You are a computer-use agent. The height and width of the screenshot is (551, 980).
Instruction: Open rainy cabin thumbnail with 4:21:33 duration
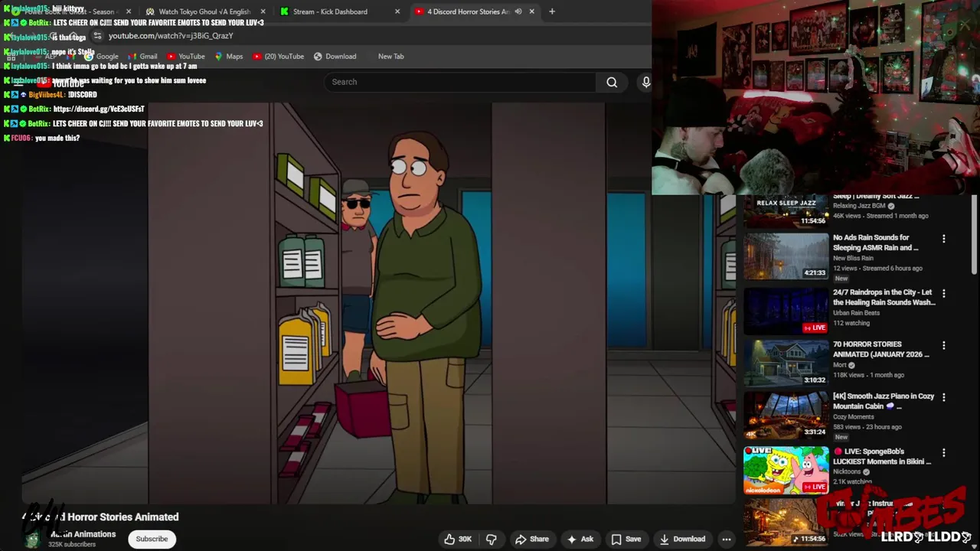(x=786, y=256)
